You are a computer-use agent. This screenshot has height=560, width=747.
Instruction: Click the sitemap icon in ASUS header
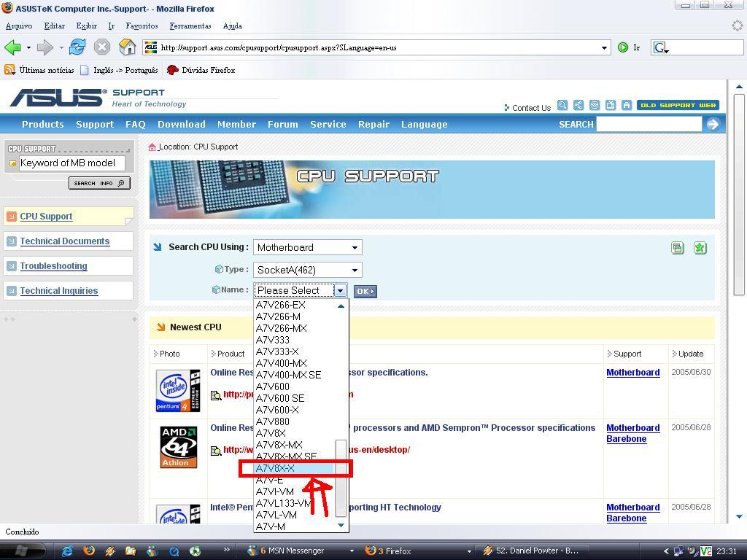578,105
